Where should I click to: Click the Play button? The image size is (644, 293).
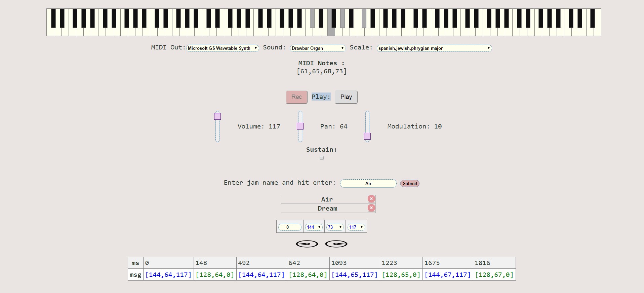pos(346,97)
